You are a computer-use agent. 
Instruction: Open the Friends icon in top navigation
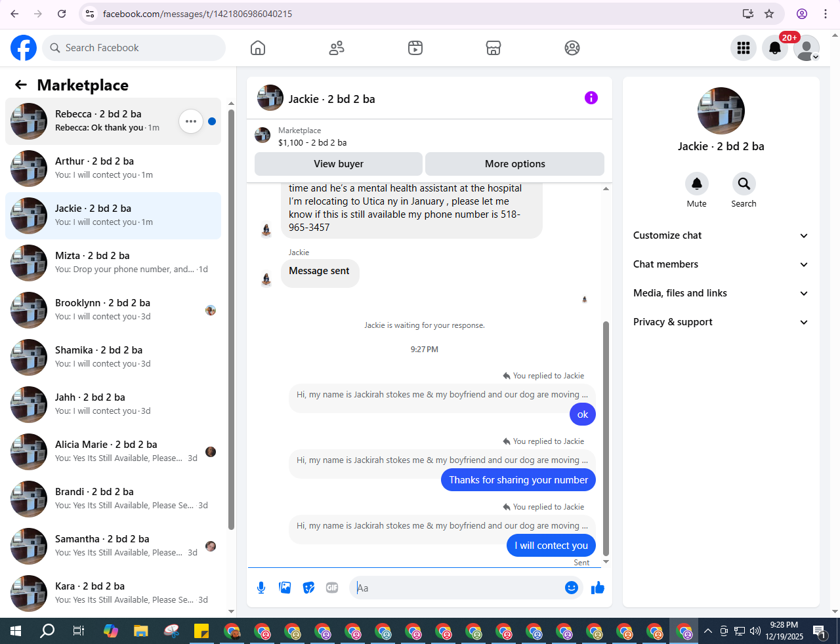(x=337, y=48)
